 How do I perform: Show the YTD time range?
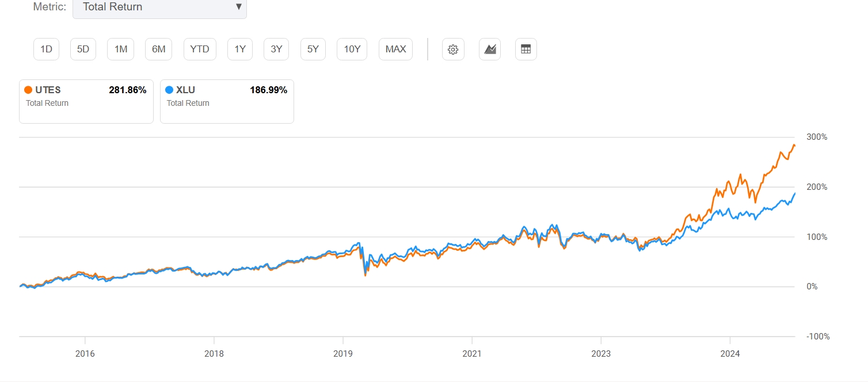200,49
